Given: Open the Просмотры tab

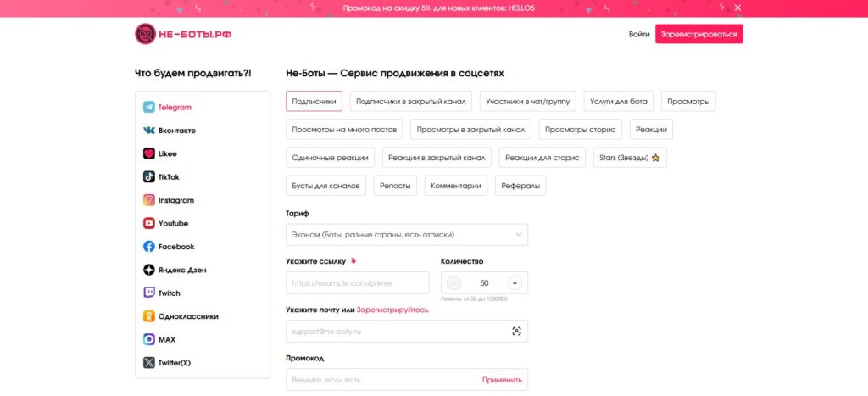Looking at the screenshot, I should click(688, 102).
